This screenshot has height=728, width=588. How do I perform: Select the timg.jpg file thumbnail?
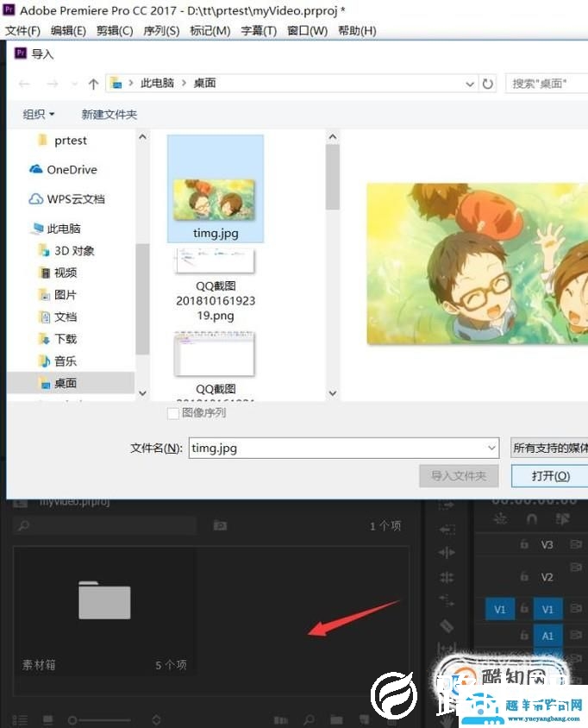click(x=216, y=189)
